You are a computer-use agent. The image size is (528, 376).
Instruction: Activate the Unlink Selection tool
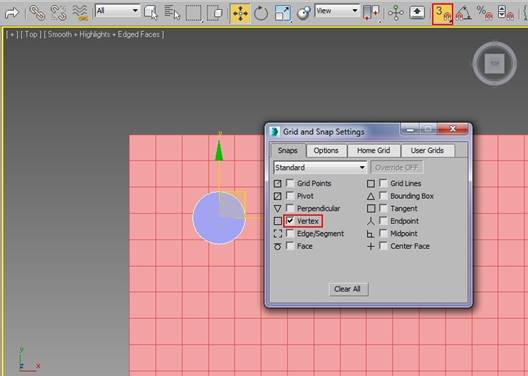pyautogui.click(x=58, y=13)
